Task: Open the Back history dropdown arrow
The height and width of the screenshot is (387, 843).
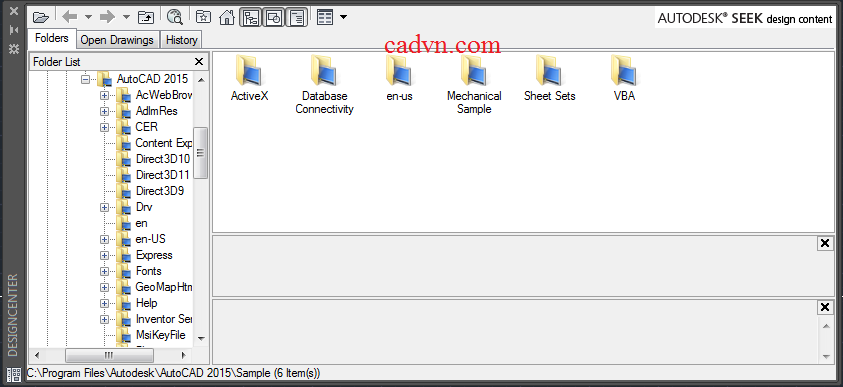Action: (88, 17)
